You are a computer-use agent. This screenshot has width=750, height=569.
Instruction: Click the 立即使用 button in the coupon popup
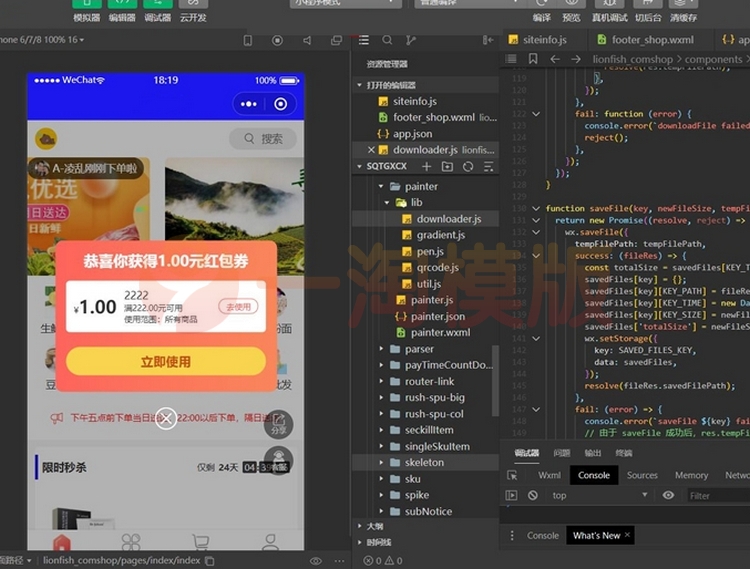click(x=166, y=361)
